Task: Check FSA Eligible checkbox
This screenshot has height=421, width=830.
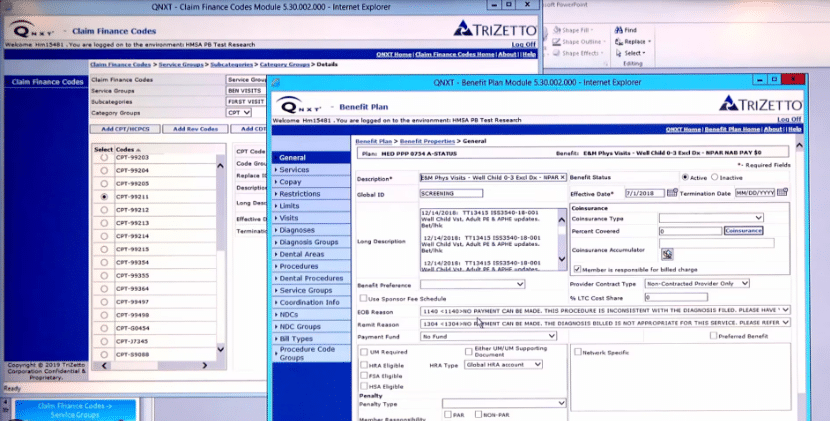Action: (x=364, y=375)
